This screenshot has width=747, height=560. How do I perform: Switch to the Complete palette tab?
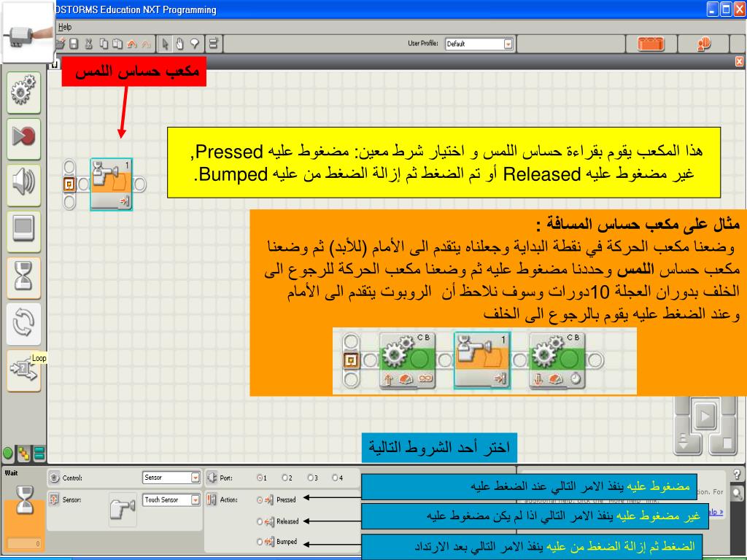[x=23, y=454]
